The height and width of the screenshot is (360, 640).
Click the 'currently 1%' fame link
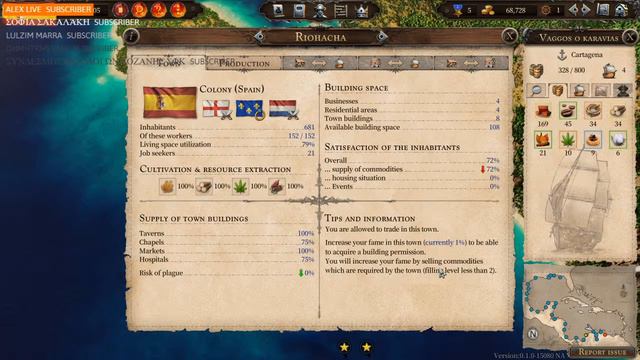click(x=445, y=242)
